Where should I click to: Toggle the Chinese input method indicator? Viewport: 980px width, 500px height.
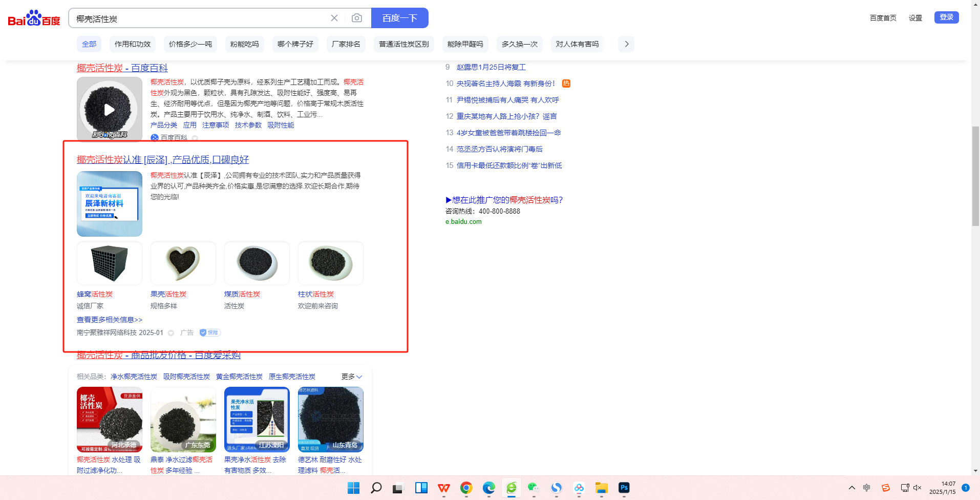pyautogui.click(x=866, y=488)
